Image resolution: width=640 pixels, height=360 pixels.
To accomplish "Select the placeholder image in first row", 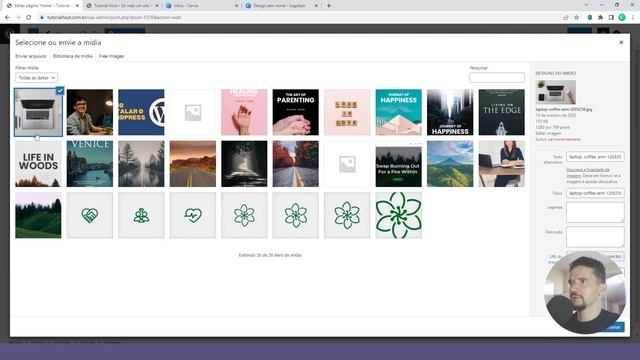I will (x=193, y=112).
